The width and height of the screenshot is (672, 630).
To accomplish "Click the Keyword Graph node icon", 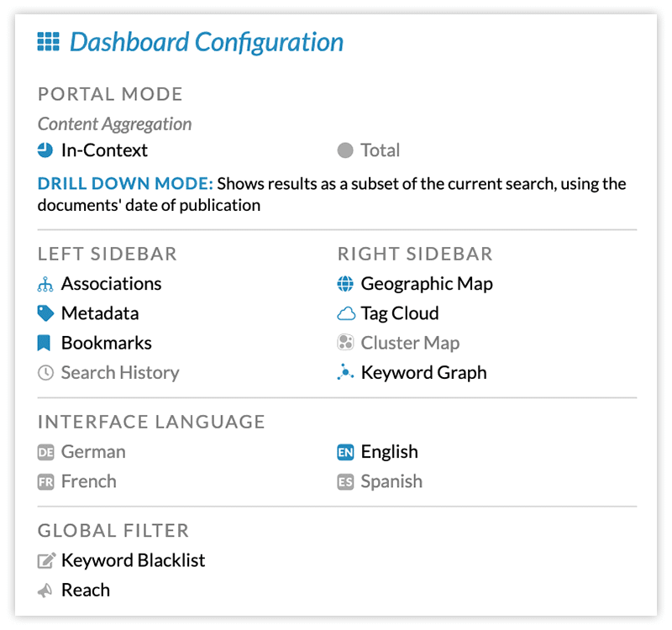I will click(x=345, y=373).
